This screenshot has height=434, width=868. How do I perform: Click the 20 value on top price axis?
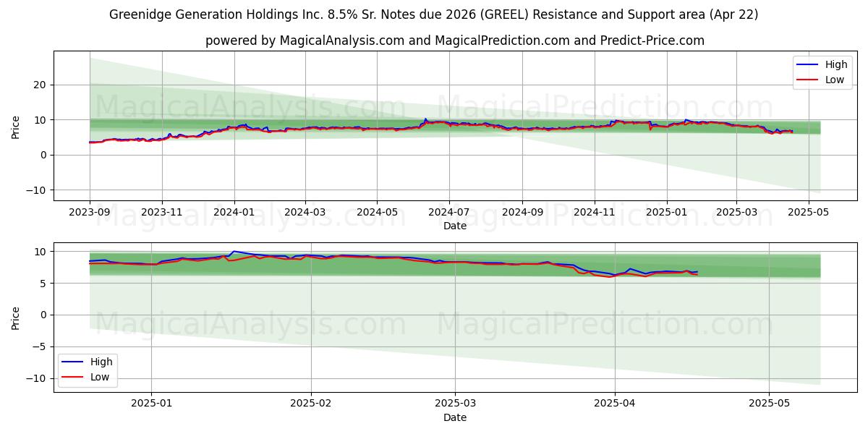pyautogui.click(x=41, y=85)
